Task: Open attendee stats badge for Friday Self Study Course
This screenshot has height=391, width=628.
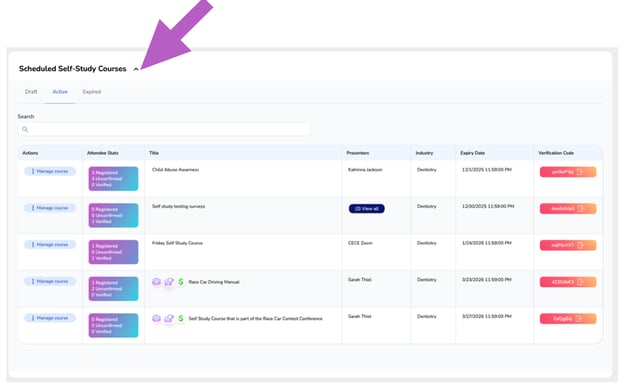Action: pos(113,252)
